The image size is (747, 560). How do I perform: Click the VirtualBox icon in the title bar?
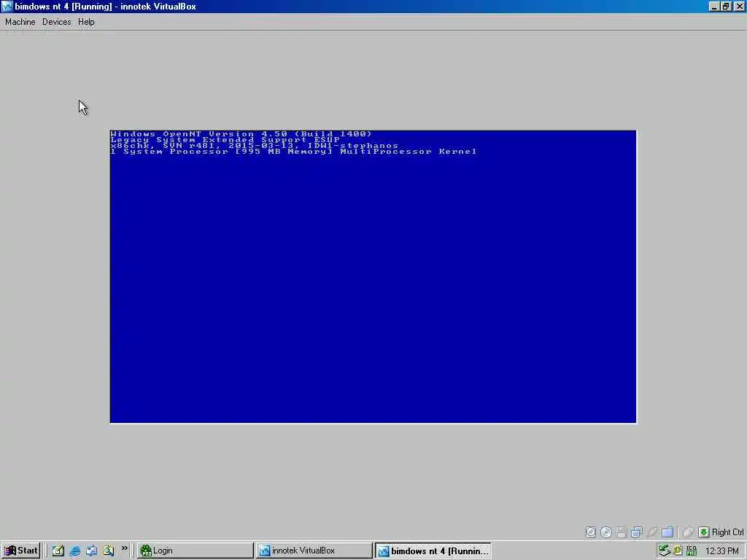pyautogui.click(x=7, y=6)
